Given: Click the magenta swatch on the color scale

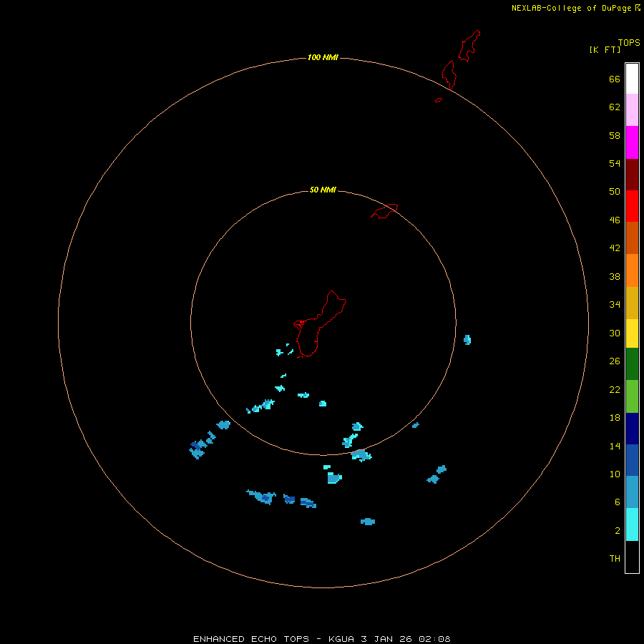Looking at the screenshot, I should coord(632,142).
